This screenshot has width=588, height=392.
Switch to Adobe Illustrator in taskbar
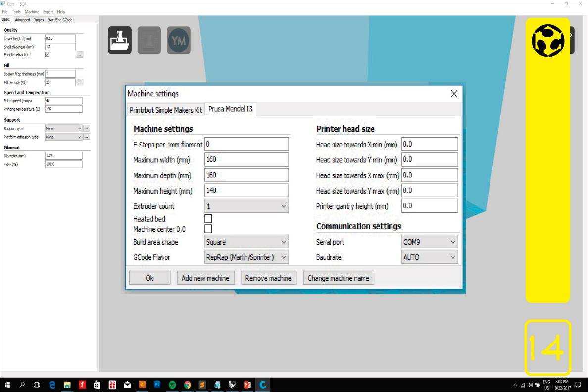click(x=142, y=385)
